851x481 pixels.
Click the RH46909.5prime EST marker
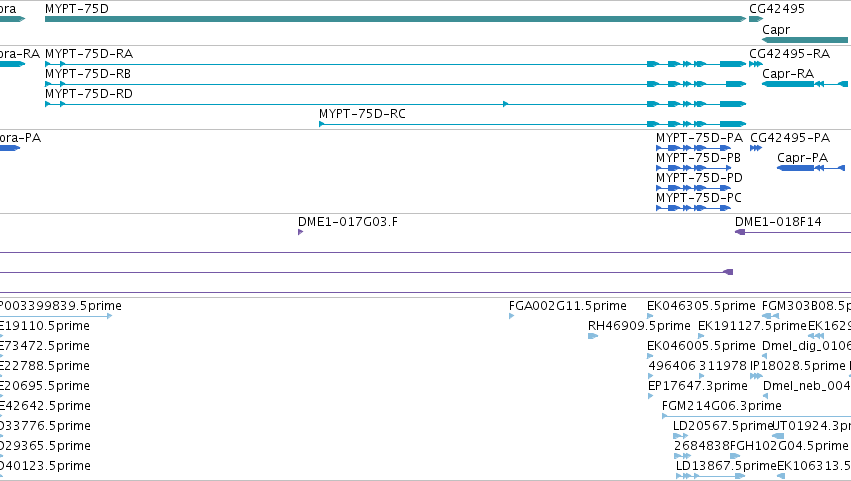(x=593, y=336)
